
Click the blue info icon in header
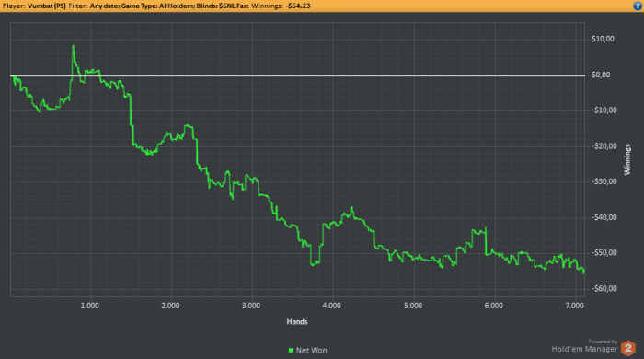pos(638,6)
